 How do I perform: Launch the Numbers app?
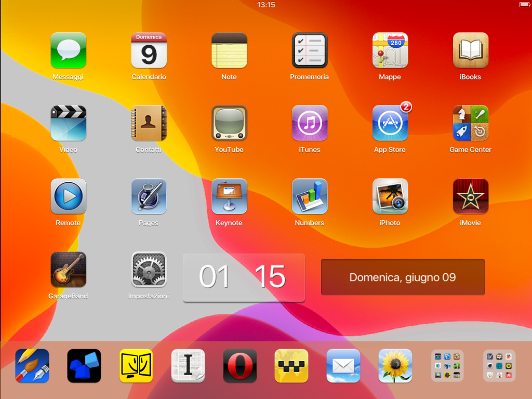click(x=310, y=196)
